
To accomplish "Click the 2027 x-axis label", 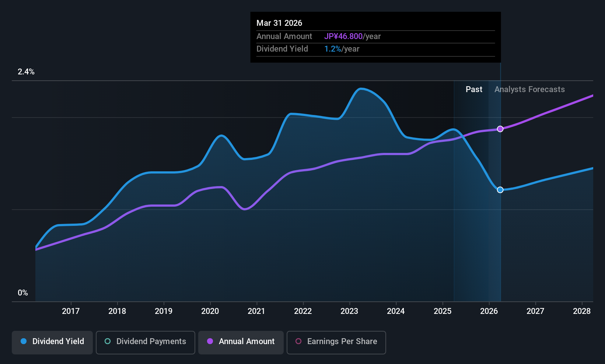I will [x=535, y=311].
